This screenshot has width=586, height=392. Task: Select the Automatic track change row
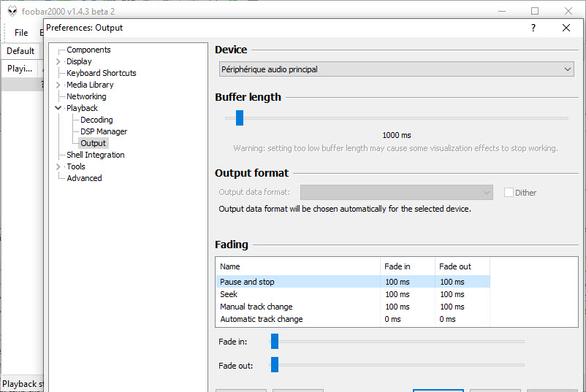click(353, 319)
